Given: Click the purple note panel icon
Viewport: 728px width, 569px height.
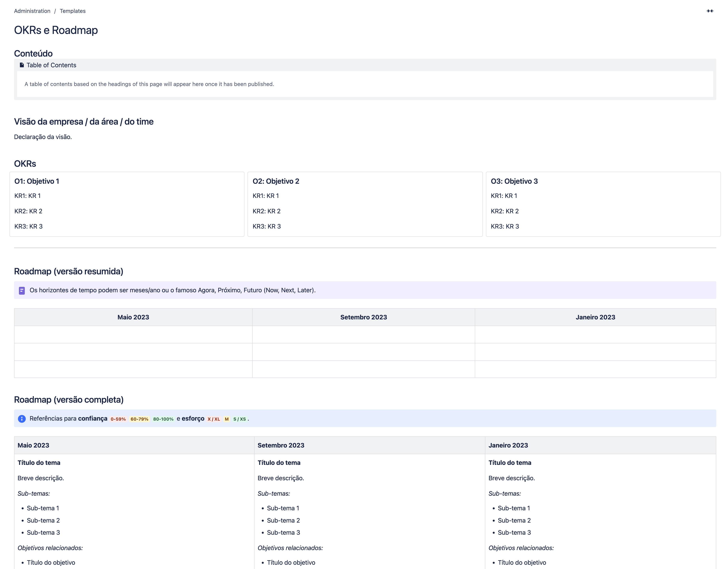Looking at the screenshot, I should pyautogui.click(x=22, y=291).
